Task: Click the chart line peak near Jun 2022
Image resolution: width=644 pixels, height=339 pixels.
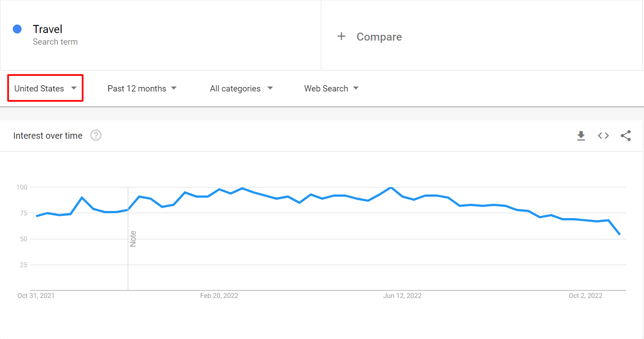Action: click(391, 187)
